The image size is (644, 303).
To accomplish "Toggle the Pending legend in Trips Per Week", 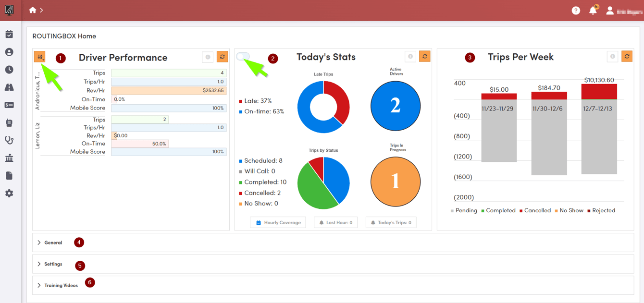I will 464,210.
